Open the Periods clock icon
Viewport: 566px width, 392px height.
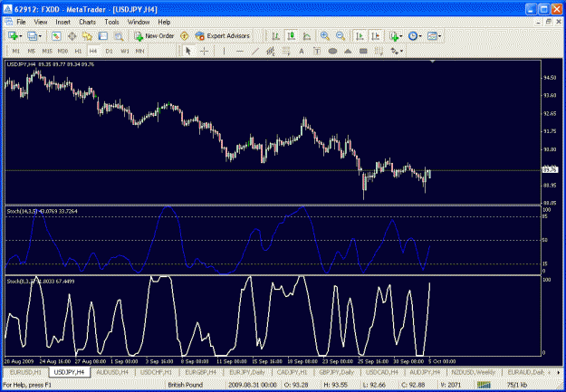413,36
